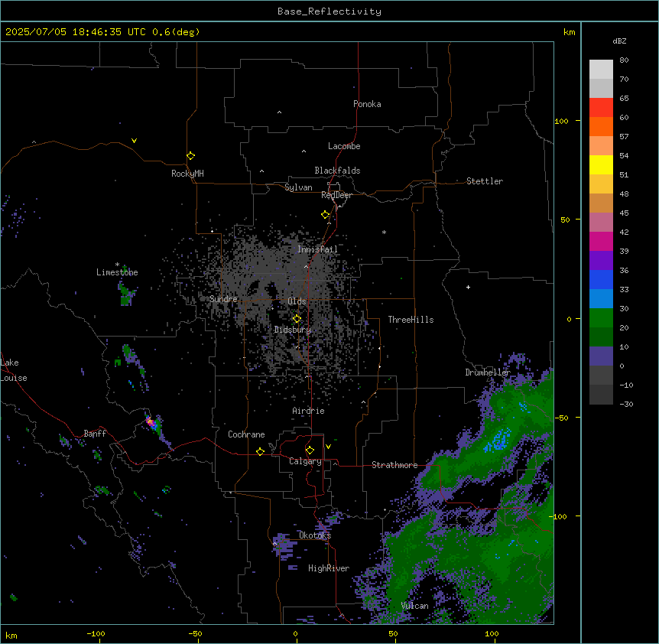
Task: Click the -100 tick label on bottom axis
Action: coord(96,634)
